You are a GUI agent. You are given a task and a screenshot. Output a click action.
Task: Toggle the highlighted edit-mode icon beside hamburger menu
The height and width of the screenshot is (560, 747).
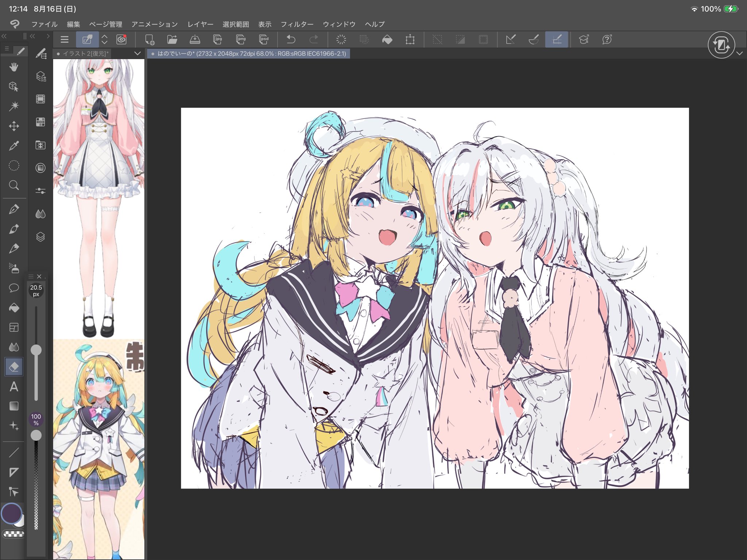tap(87, 39)
